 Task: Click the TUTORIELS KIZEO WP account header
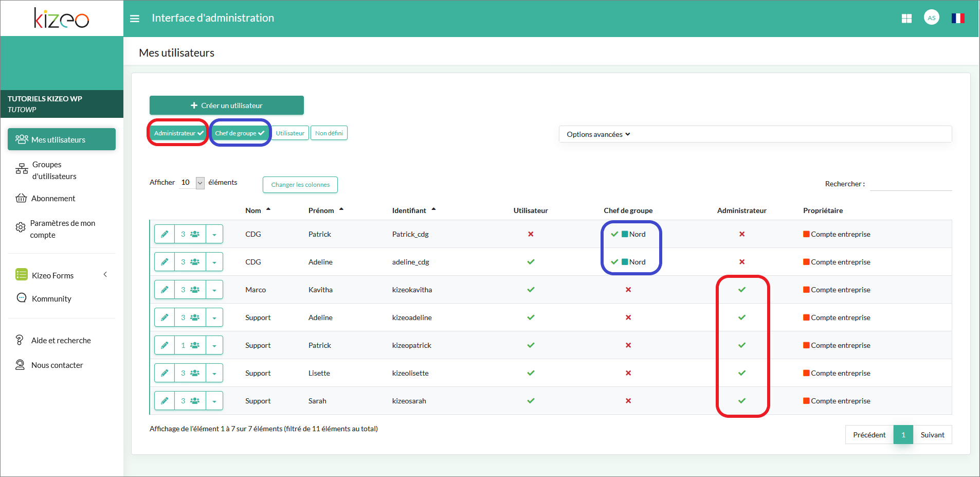62,104
